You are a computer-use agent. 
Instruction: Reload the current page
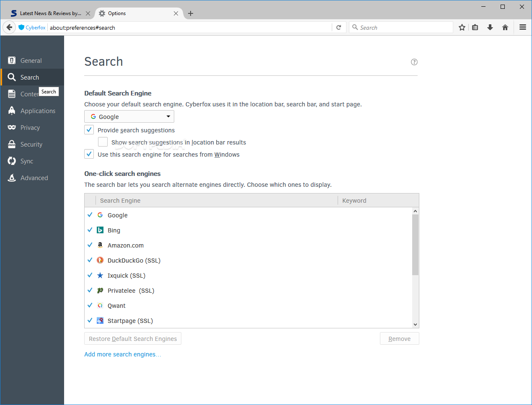(x=338, y=27)
